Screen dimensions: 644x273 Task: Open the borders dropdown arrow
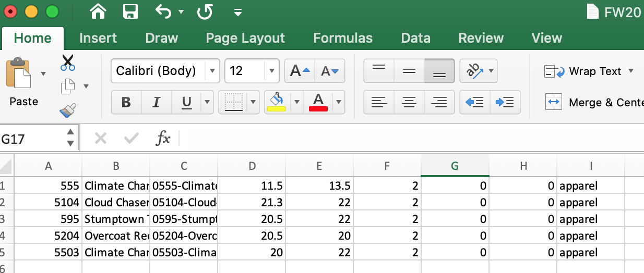[254, 102]
